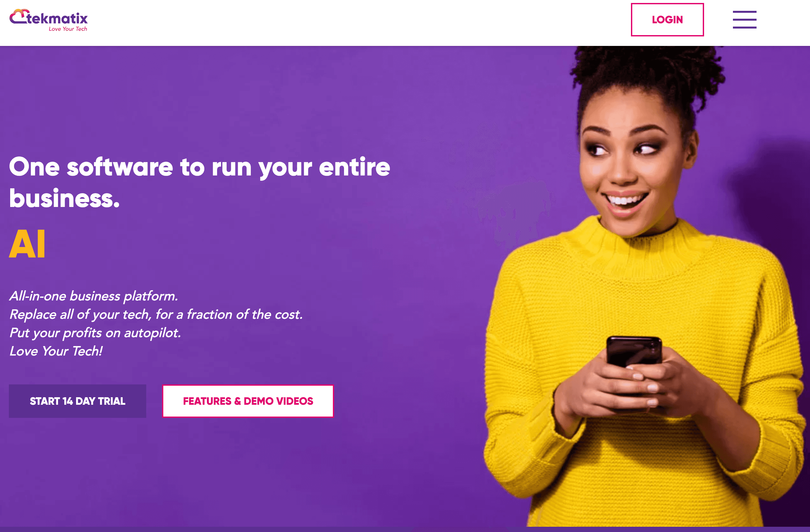Click the word 'business.' in the headline

click(64, 198)
